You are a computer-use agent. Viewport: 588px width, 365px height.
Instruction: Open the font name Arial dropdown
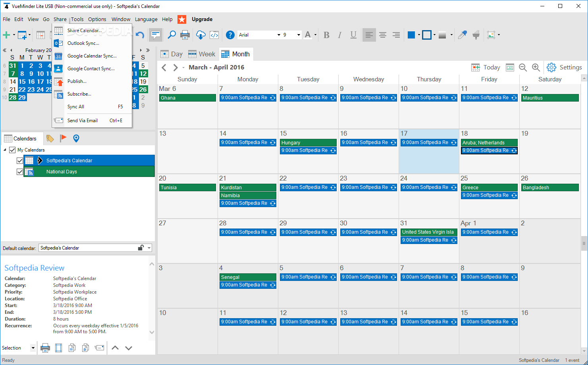click(279, 35)
